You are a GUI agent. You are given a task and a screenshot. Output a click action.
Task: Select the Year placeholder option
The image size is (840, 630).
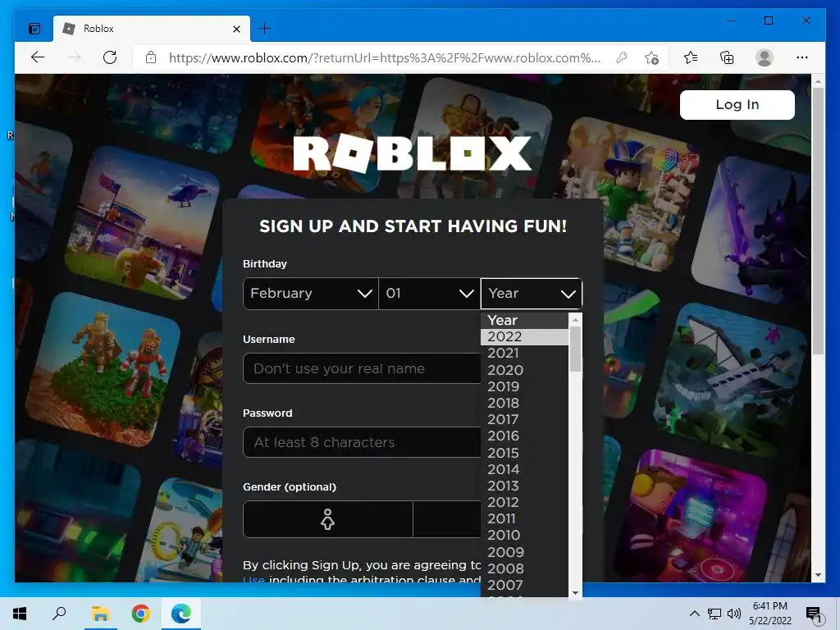pos(524,321)
